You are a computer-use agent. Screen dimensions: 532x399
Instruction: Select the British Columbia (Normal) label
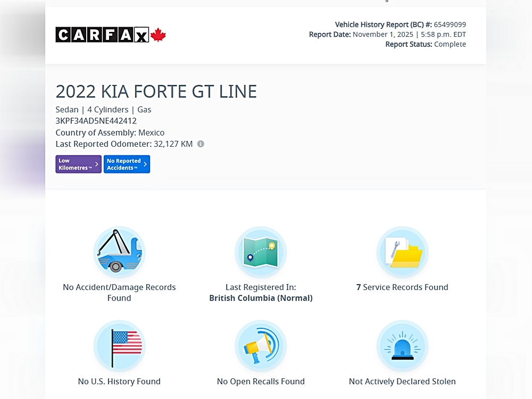click(261, 298)
